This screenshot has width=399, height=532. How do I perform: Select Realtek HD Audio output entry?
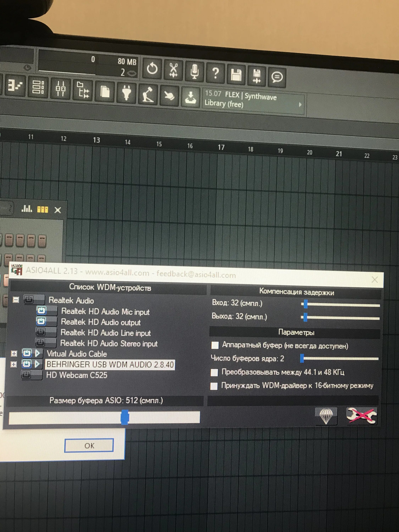pyautogui.click(x=101, y=322)
